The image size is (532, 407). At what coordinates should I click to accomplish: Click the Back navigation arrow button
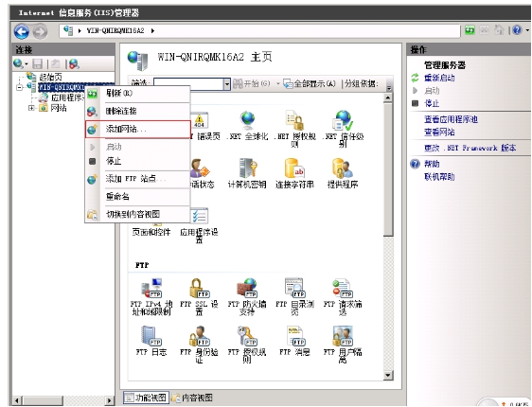tap(22, 32)
